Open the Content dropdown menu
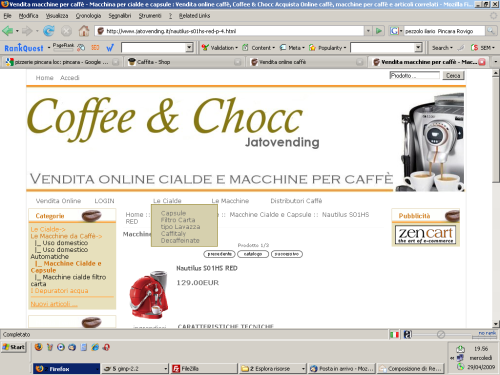The height and width of the screenshot is (375, 500). [x=259, y=48]
